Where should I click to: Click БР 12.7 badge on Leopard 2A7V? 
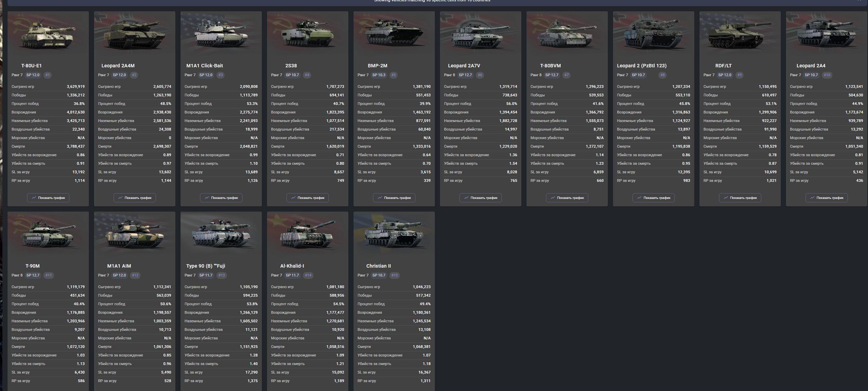[465, 75]
